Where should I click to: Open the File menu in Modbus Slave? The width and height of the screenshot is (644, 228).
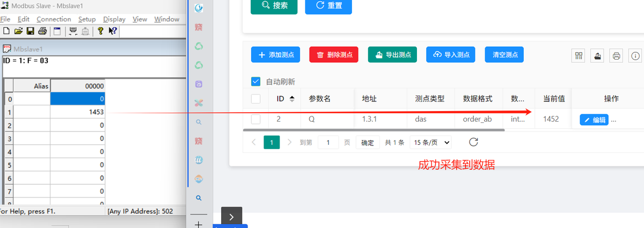5,19
